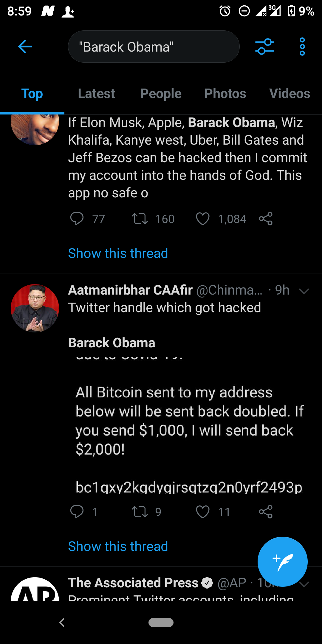Viewport: 322px width, 644px height.
Task: Compose a new tweet with floating button
Action: pos(282,562)
